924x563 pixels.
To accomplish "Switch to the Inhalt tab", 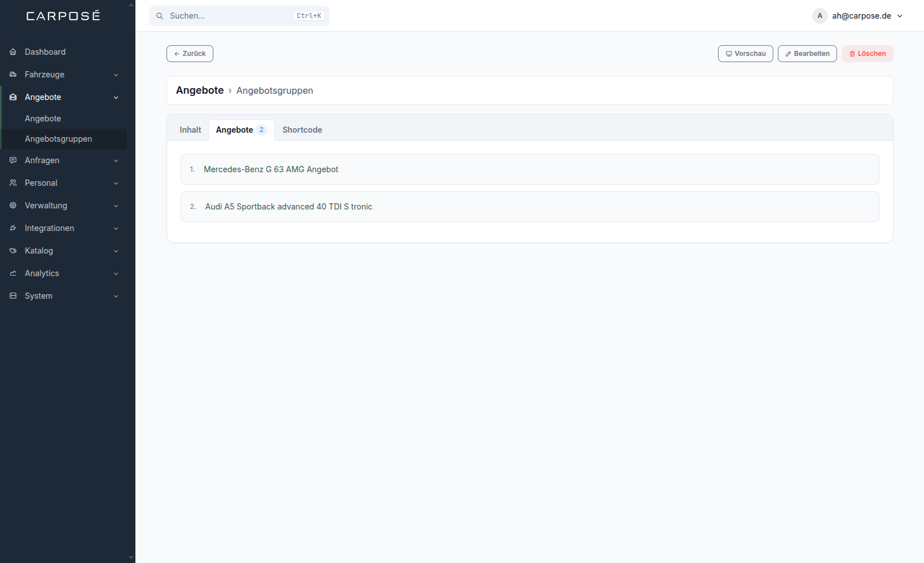I will [x=190, y=130].
